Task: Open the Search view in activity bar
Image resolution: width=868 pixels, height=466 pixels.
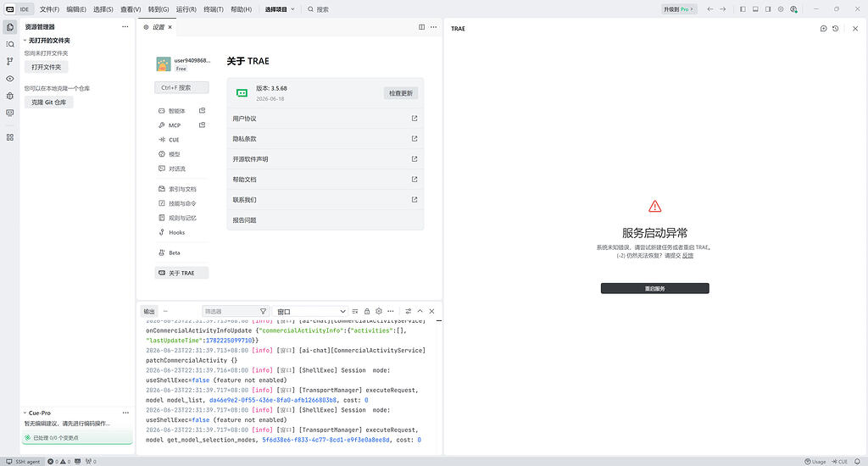Action: point(10,44)
